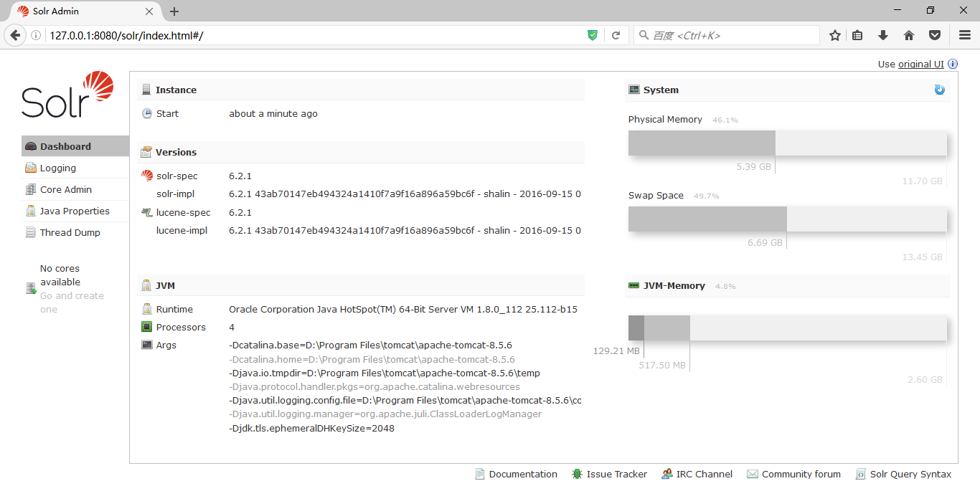Screen dimensions: 980x486
Task: Click the info icon next to original UI
Action: coord(953,64)
